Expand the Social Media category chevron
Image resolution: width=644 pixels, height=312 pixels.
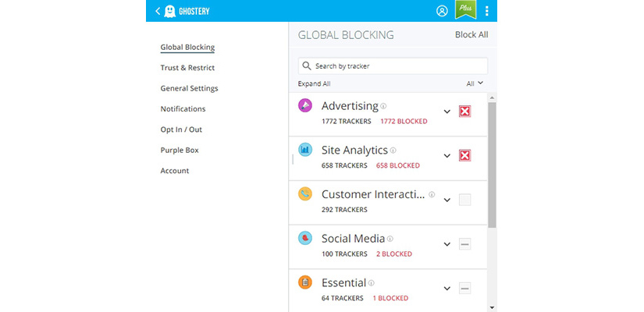pos(447,244)
